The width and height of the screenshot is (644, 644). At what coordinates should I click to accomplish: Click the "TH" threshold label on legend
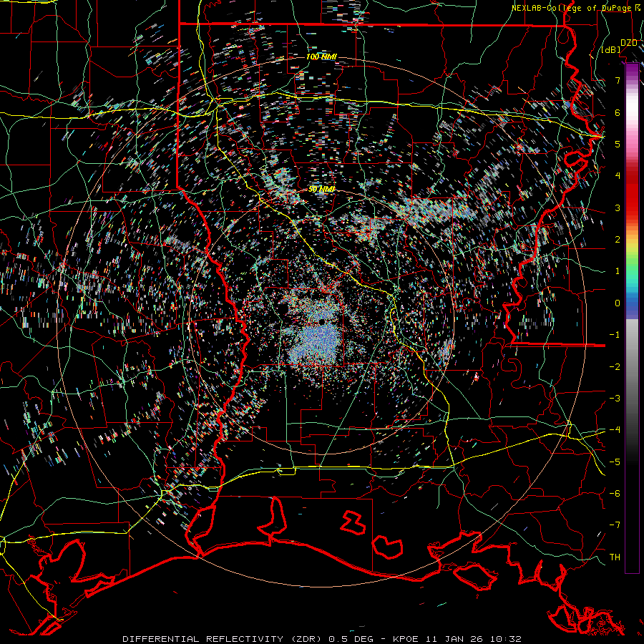(615, 557)
